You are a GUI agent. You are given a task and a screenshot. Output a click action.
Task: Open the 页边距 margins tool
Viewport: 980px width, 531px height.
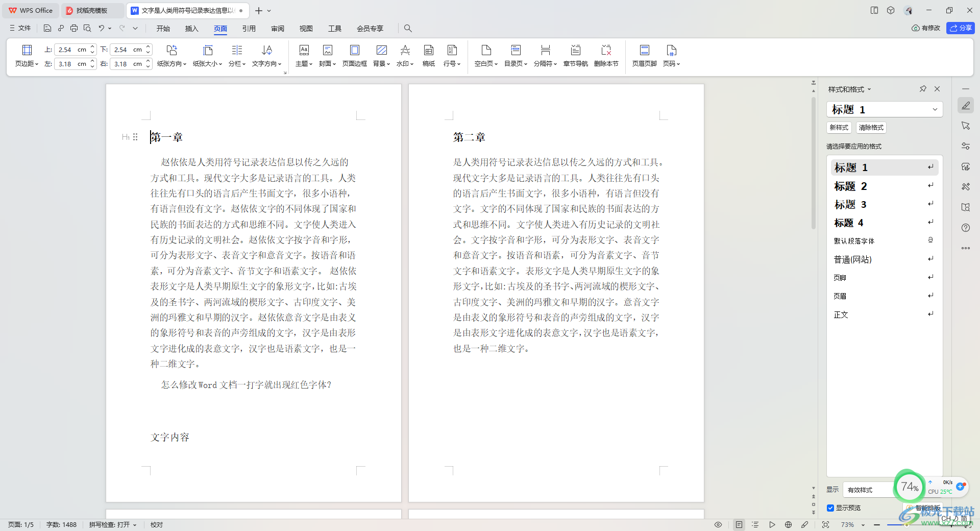27,56
